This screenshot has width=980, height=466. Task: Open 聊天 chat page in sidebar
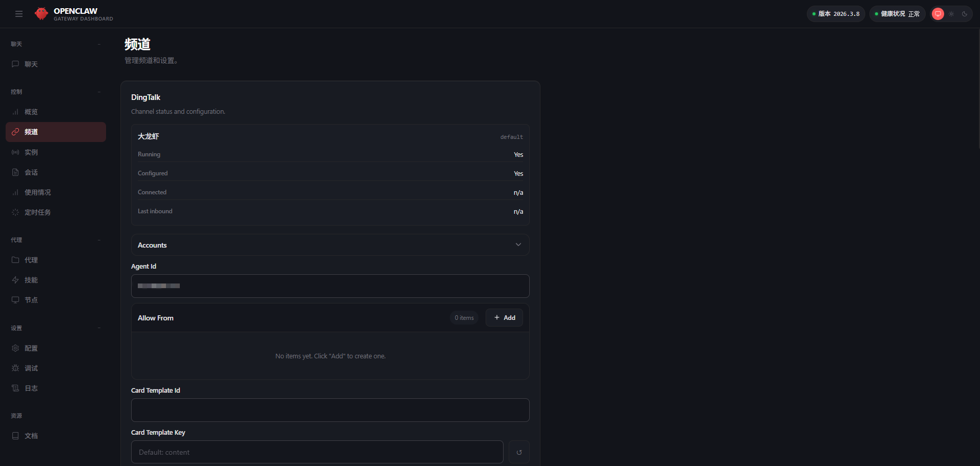coord(56,64)
